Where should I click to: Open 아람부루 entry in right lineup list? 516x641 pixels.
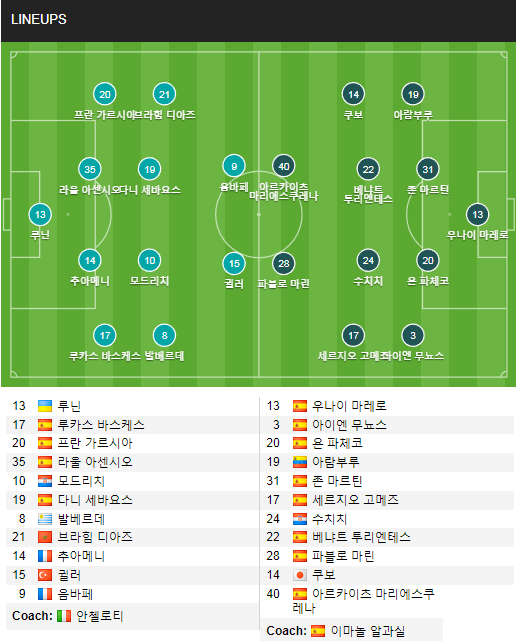point(387,462)
